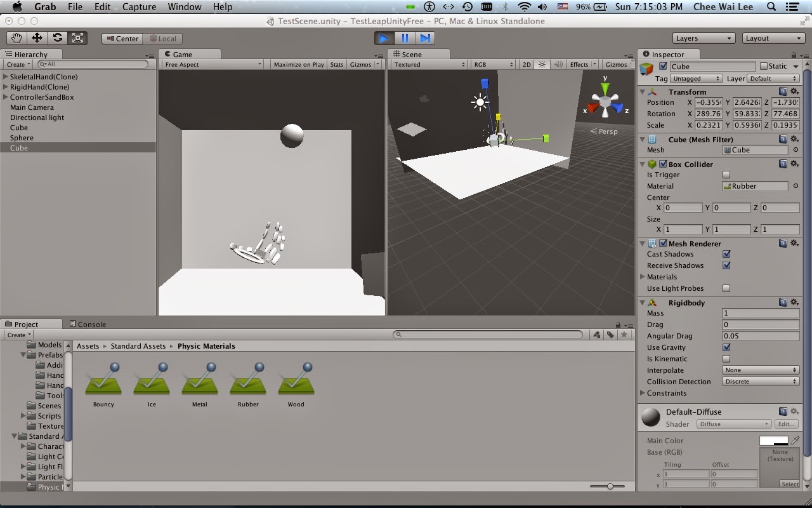Expand SkeletalHand(Clone) in Hierarchy
The width and height of the screenshot is (812, 508).
[6, 77]
